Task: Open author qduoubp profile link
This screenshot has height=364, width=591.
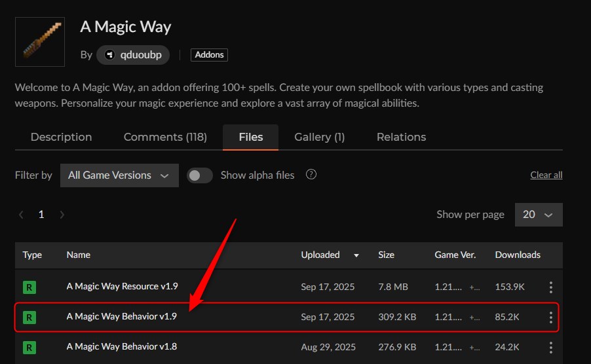Action: click(133, 55)
